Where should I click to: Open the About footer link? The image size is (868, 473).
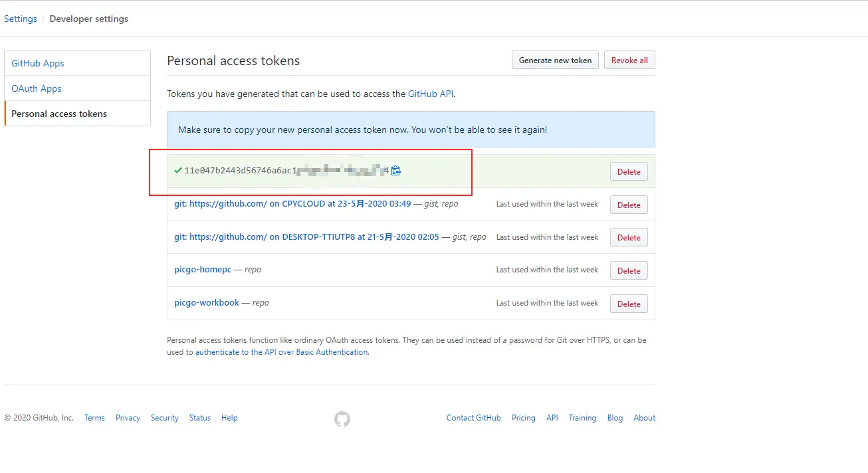point(645,418)
